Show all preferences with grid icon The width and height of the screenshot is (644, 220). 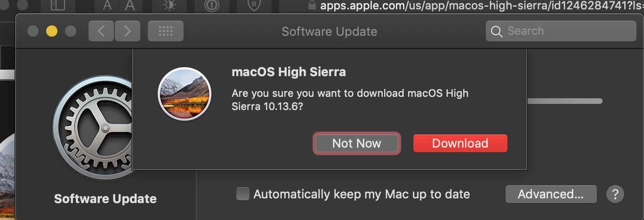pyautogui.click(x=166, y=31)
